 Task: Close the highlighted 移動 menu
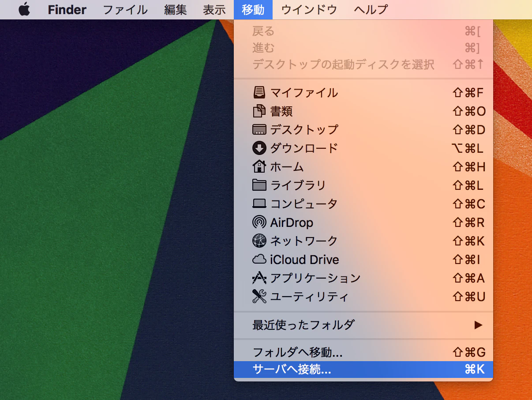(253, 9)
